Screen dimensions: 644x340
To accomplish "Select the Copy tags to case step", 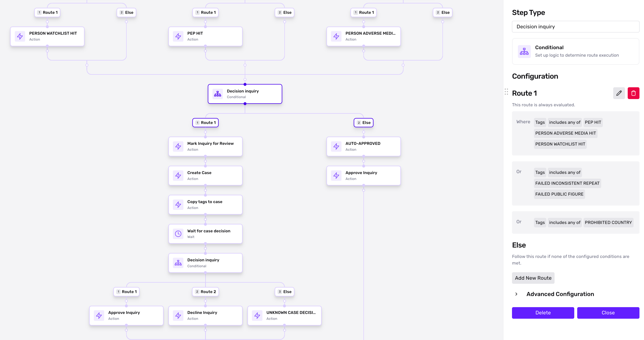I will pyautogui.click(x=206, y=205).
